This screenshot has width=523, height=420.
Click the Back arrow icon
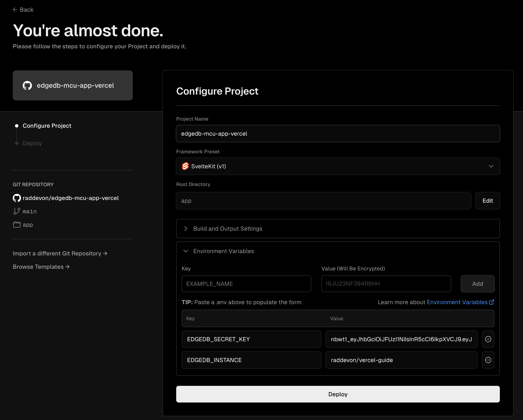point(15,10)
